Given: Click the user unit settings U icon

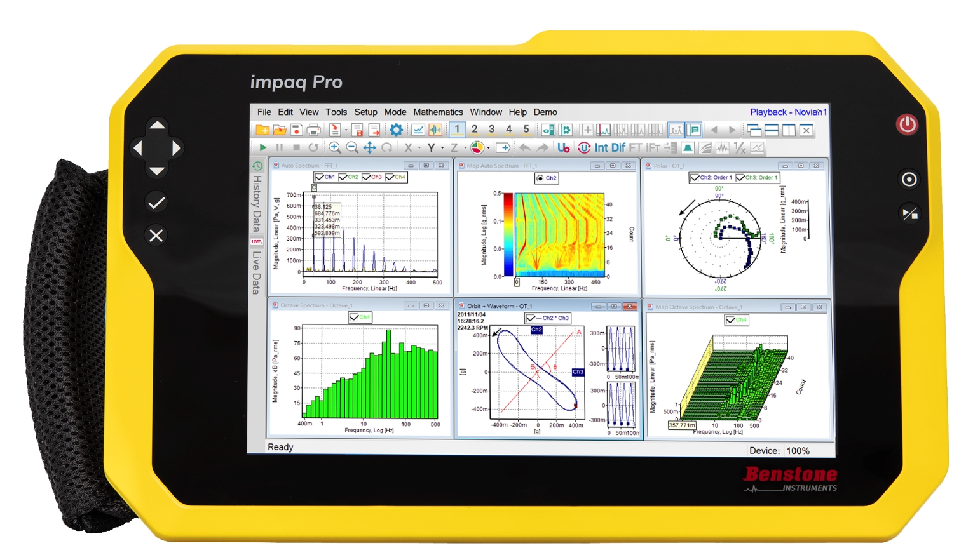Looking at the screenshot, I should (x=563, y=147).
